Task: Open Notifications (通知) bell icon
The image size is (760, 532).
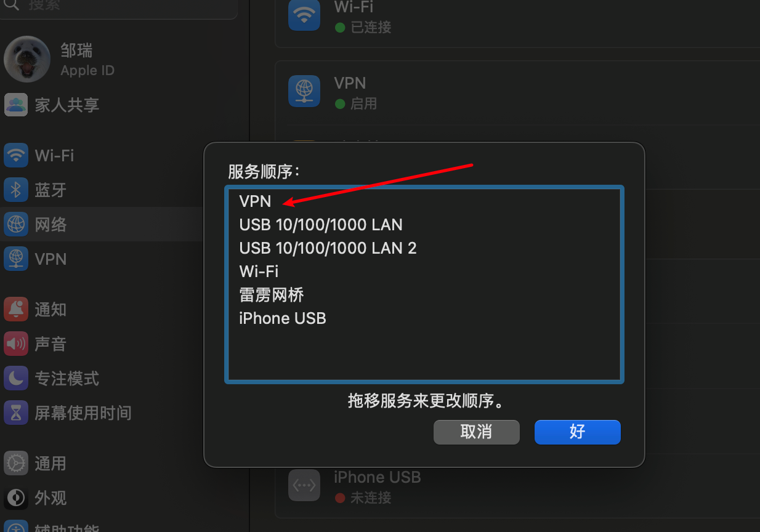Action: click(x=16, y=310)
